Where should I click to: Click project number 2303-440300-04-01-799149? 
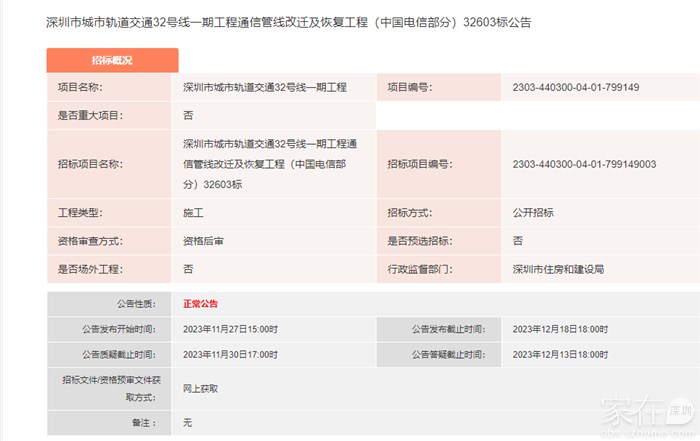tap(575, 88)
